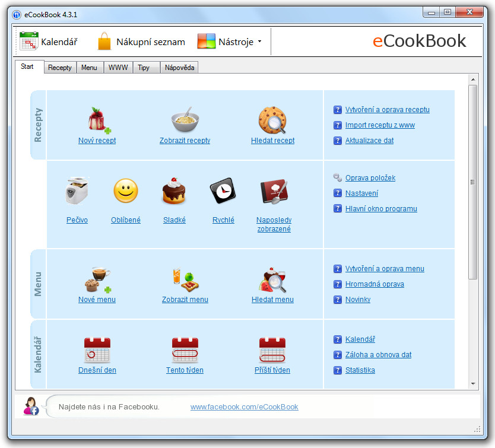
Task: Switch to the Recepty tab
Action: (60, 68)
